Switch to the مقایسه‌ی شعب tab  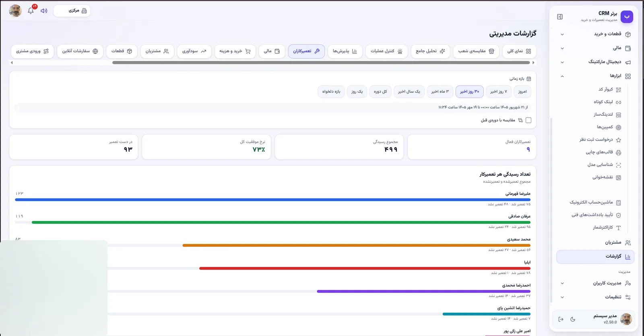(476, 51)
